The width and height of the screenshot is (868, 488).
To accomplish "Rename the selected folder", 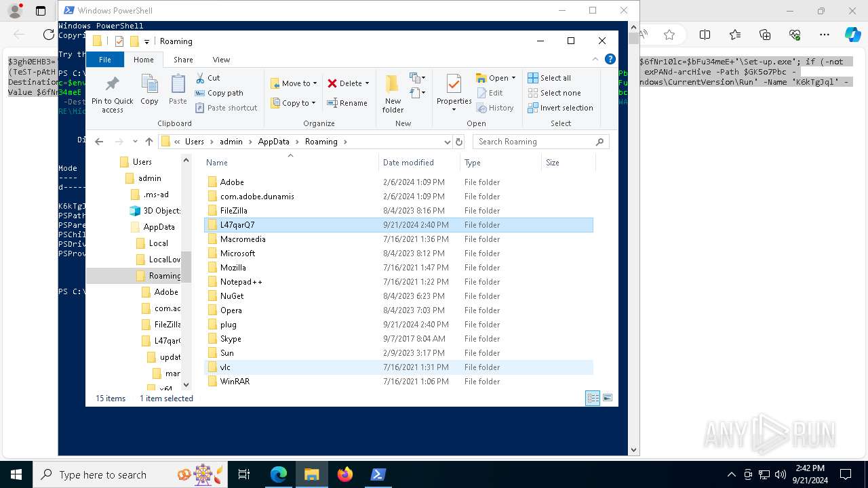I will (347, 103).
